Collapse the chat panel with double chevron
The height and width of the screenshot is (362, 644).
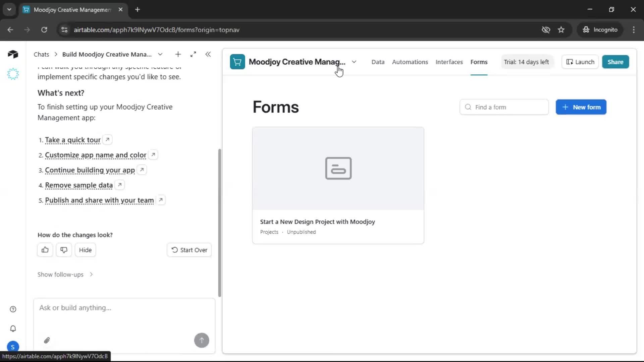coord(208,54)
